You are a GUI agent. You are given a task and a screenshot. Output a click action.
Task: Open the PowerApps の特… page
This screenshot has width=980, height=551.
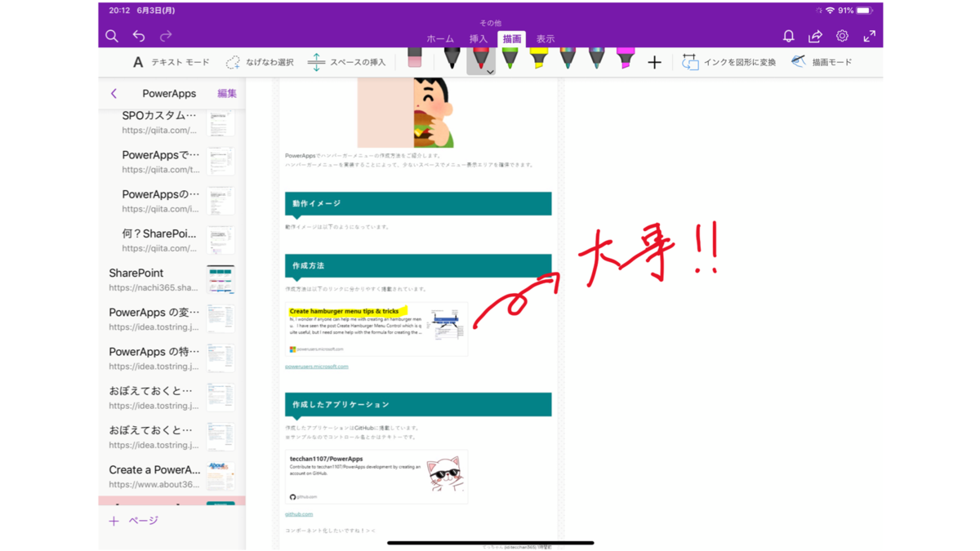tap(172, 358)
